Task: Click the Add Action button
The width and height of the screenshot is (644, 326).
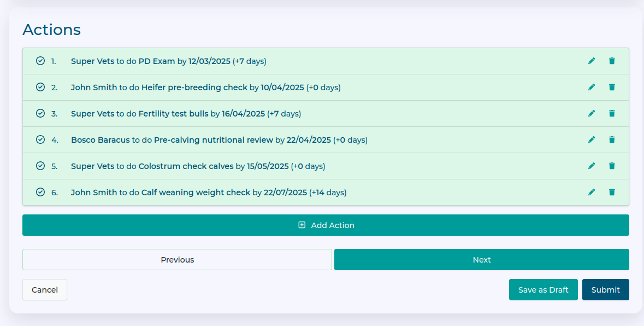Action: pos(326,225)
